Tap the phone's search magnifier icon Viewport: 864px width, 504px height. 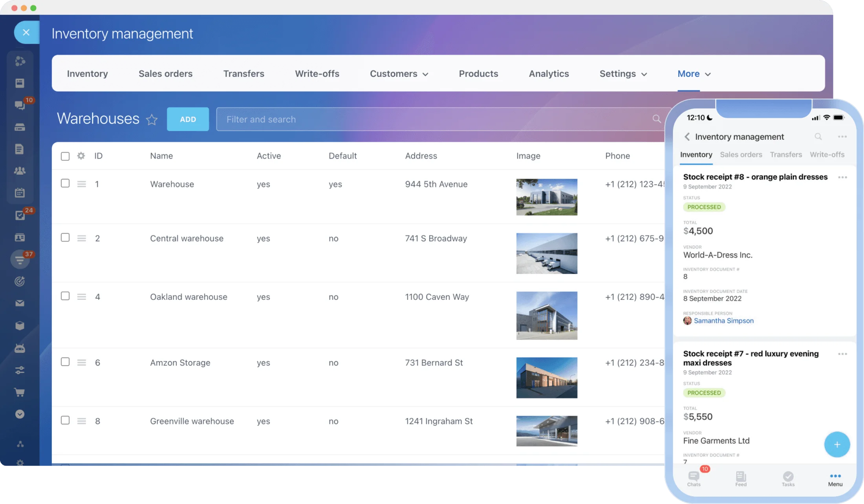tap(818, 137)
